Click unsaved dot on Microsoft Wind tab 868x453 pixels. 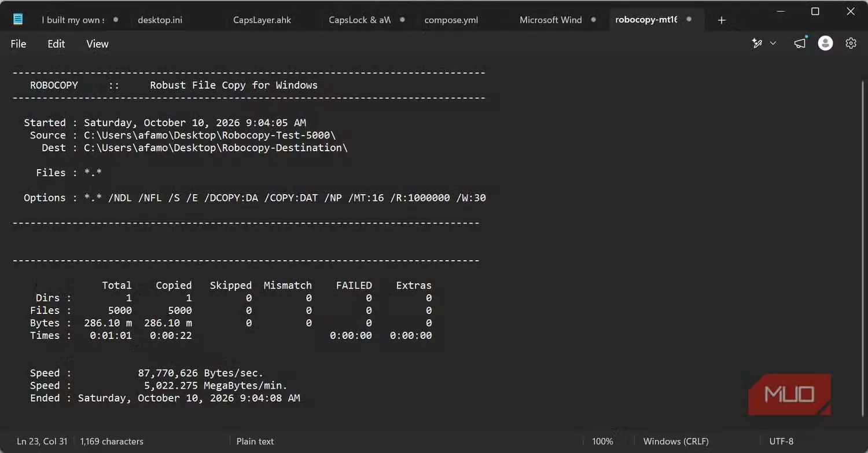coord(593,20)
